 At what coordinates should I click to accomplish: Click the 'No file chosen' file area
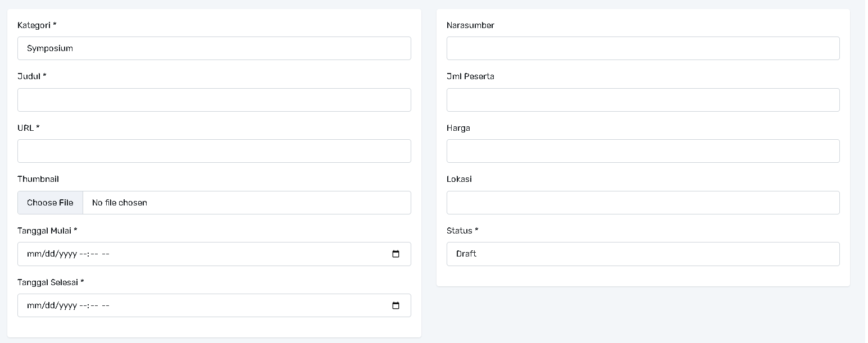pos(246,203)
